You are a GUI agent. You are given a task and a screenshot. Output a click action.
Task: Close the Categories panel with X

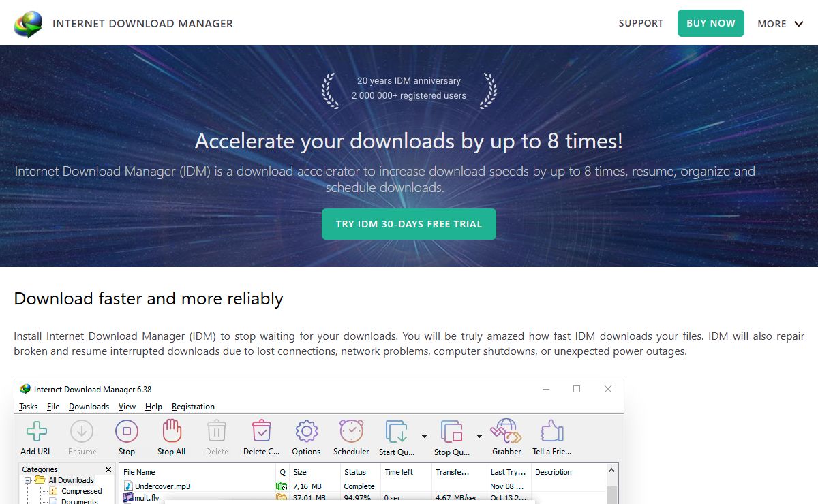(x=108, y=469)
